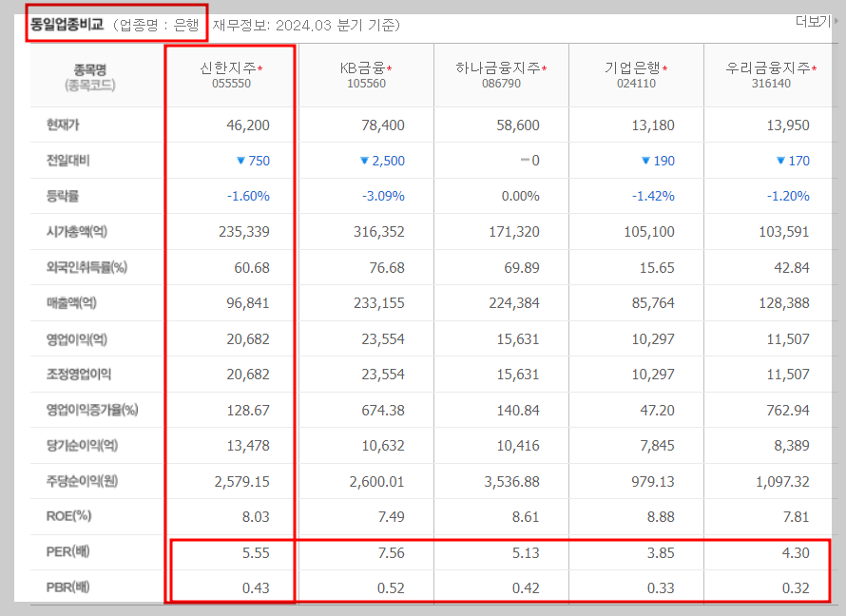Image resolution: width=846 pixels, height=616 pixels.
Task: Click PER value 4.30
Action: click(x=796, y=553)
